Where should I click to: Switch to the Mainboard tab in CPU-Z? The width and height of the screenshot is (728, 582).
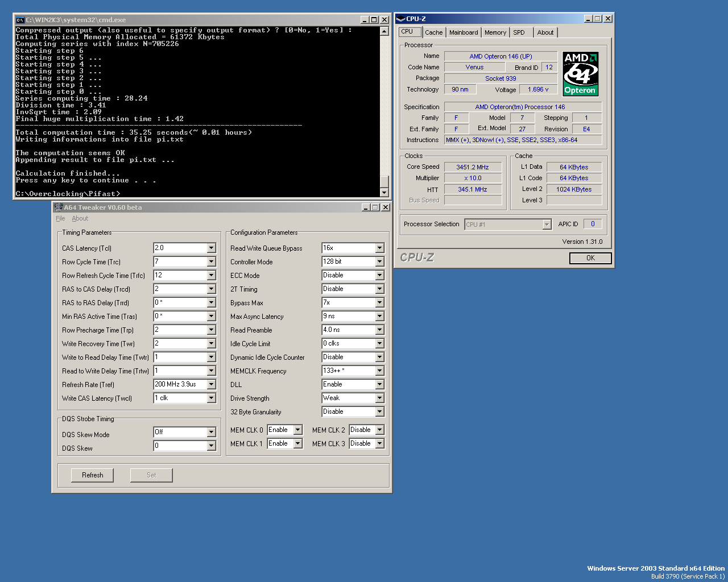[464, 32]
